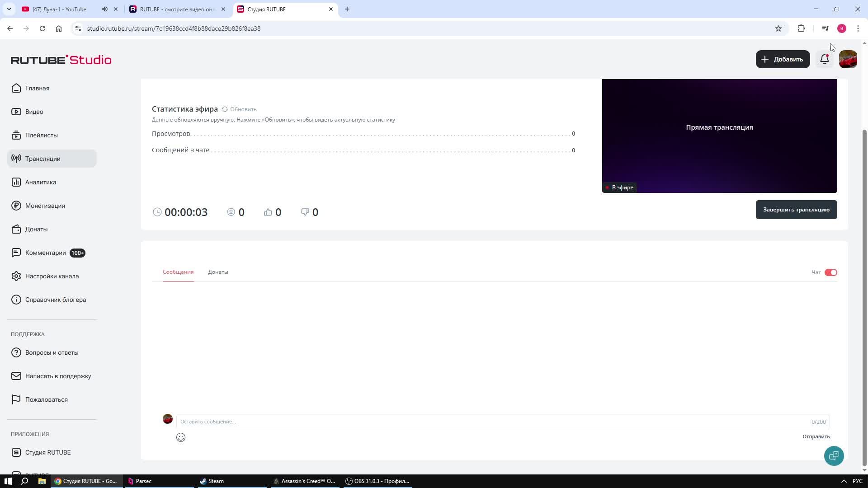Switch to the Донаты chat tab
Image resolution: width=868 pixels, height=488 pixels.
218,272
